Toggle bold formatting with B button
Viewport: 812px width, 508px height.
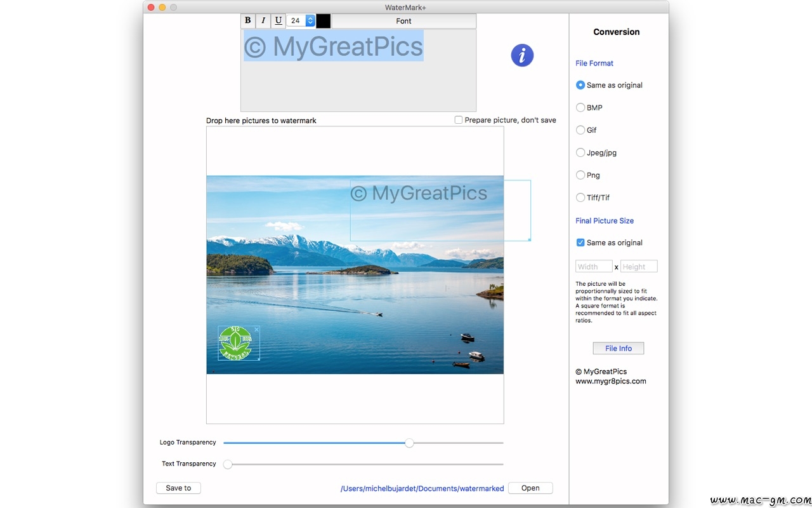coord(248,21)
